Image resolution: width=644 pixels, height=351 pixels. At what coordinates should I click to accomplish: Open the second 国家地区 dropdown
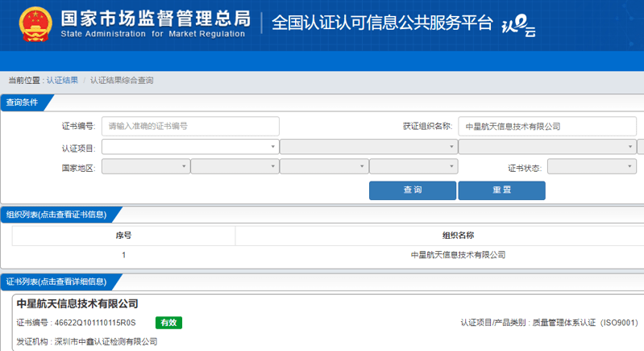click(235, 166)
